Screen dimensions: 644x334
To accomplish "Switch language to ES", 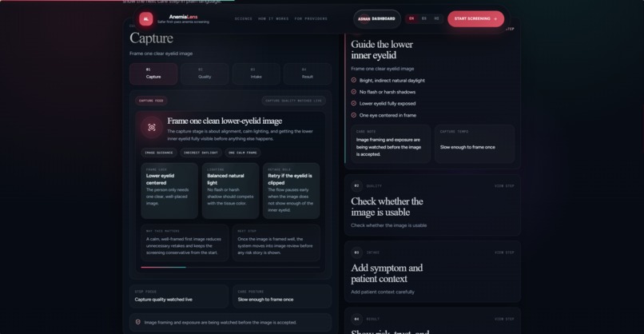I will 423,18.
